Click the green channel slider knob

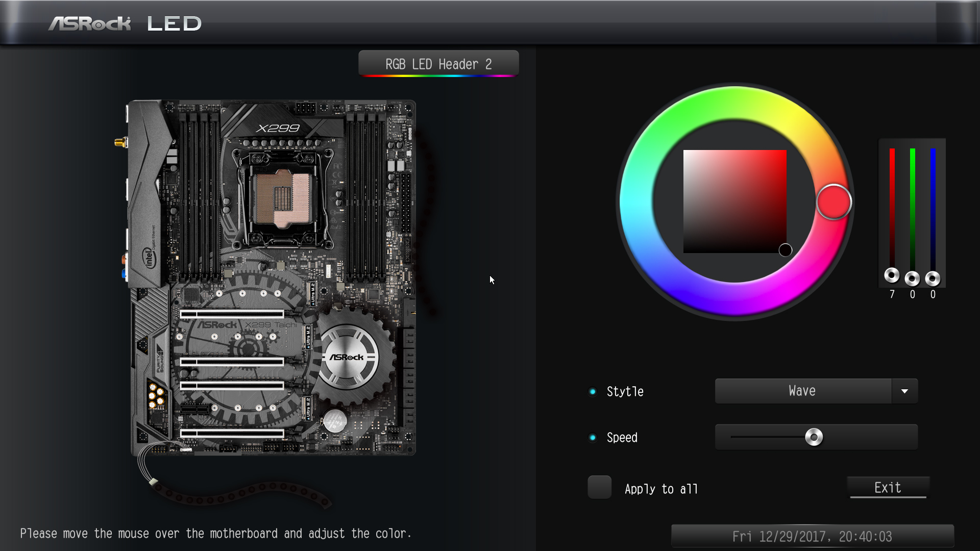(x=912, y=279)
